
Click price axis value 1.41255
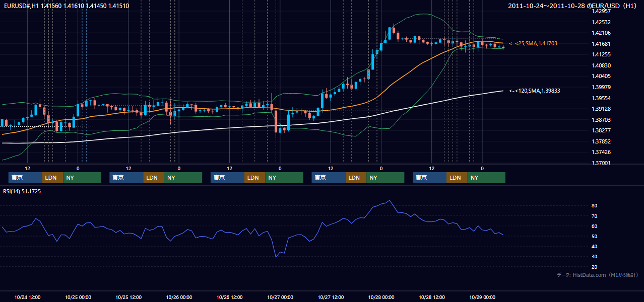pos(601,54)
